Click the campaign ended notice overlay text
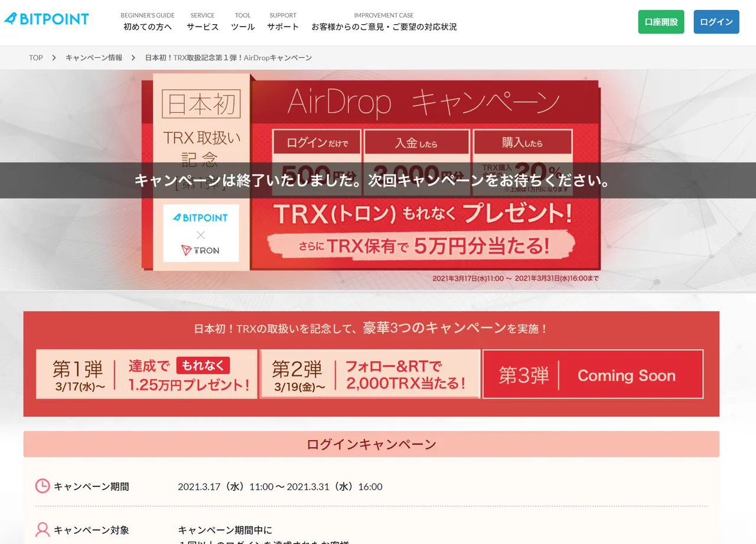Viewport: 756px width, 544px height. pyautogui.click(x=372, y=180)
